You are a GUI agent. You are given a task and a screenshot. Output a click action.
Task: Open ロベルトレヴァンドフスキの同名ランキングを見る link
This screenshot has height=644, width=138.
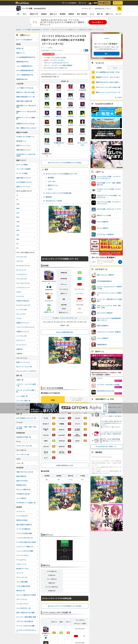tap(65, 163)
